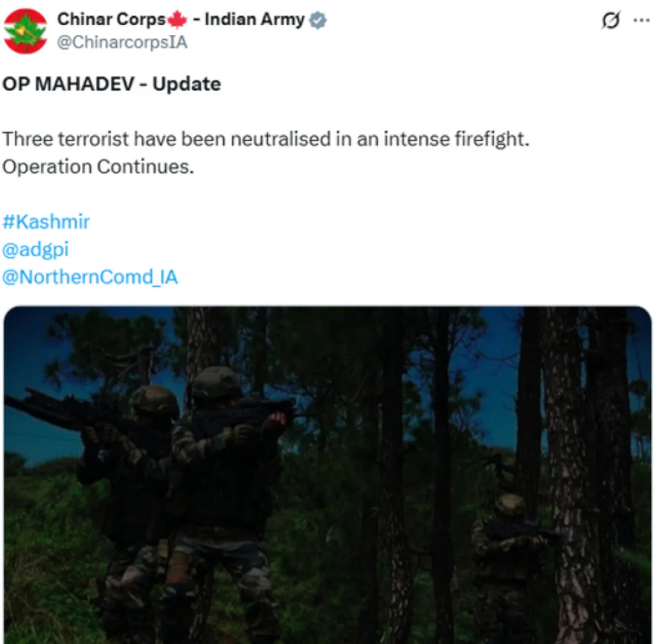This screenshot has height=644, width=660.
Task: Follow the @adgpi mention
Action: [x=36, y=250]
